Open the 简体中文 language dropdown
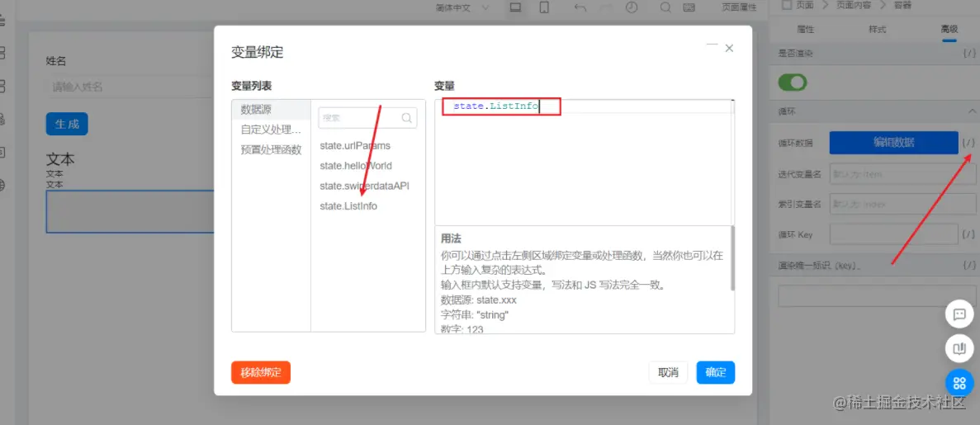Screen dimensions: 980x425 point(462,7)
